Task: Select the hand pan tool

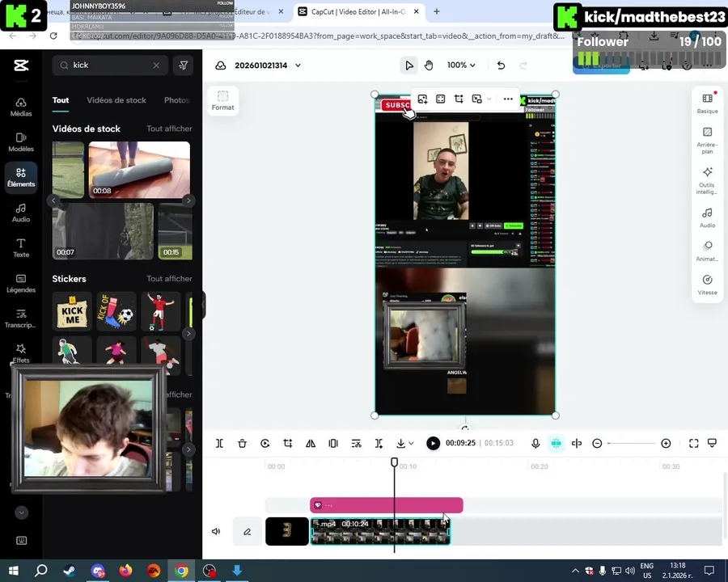Action: (x=429, y=65)
